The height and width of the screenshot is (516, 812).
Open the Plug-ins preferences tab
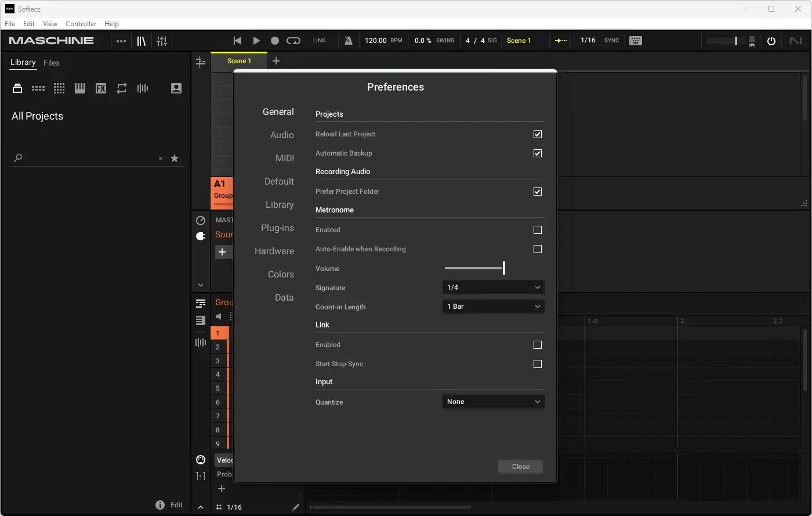coord(277,228)
